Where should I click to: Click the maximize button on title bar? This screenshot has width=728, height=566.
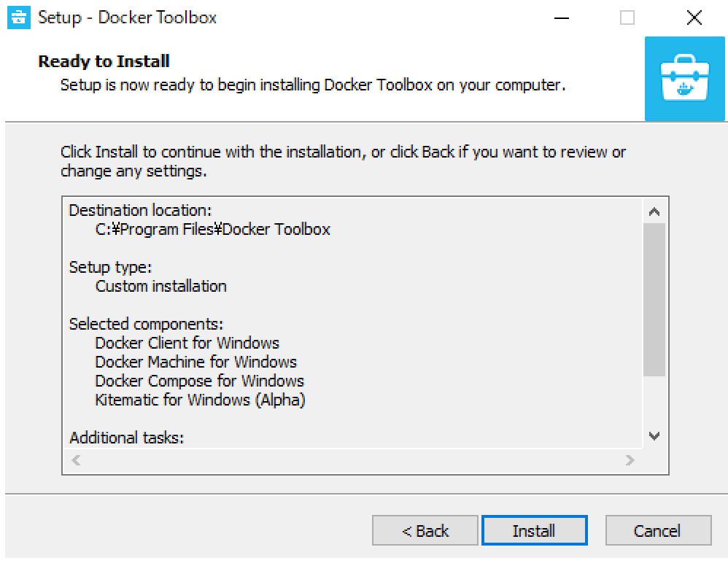[626, 17]
